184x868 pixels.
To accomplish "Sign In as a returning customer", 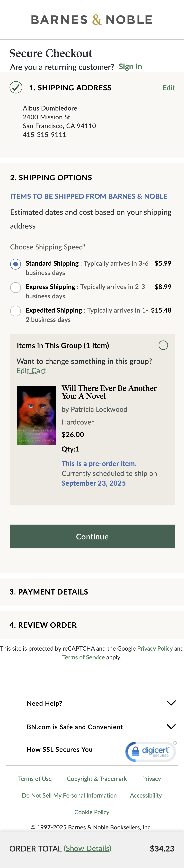I will [130, 66].
